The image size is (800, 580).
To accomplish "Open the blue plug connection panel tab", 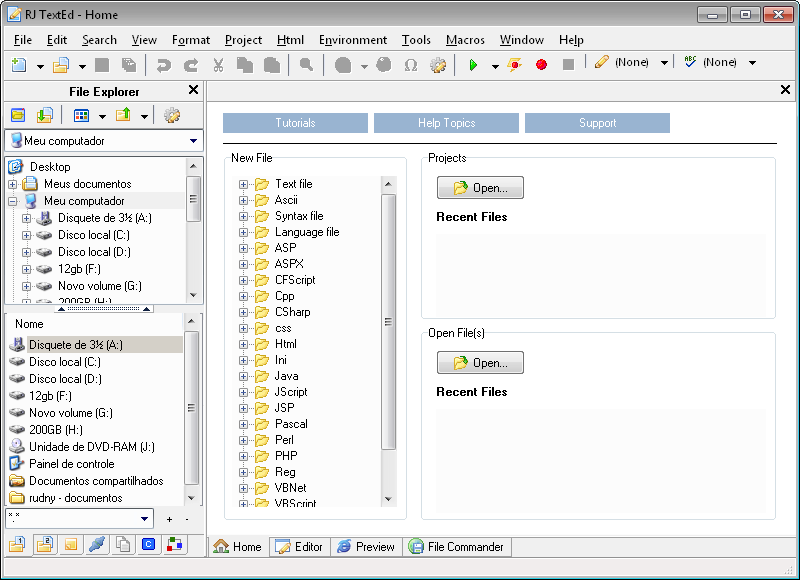I will pos(96,545).
